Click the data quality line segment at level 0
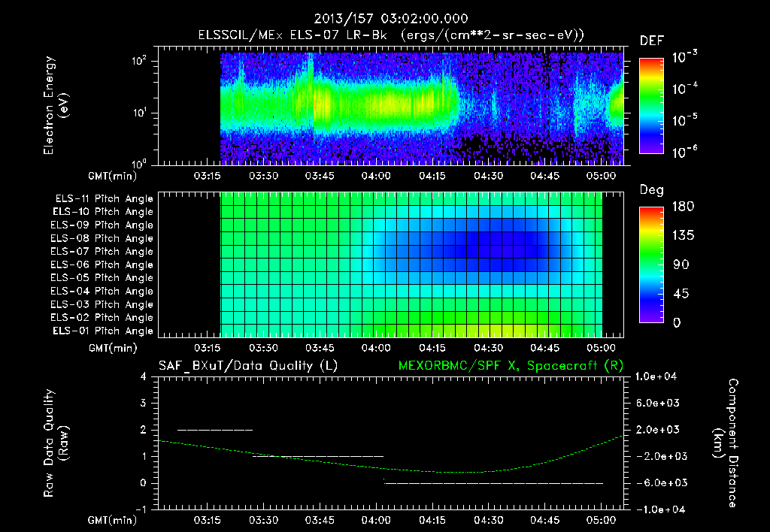 point(493,483)
